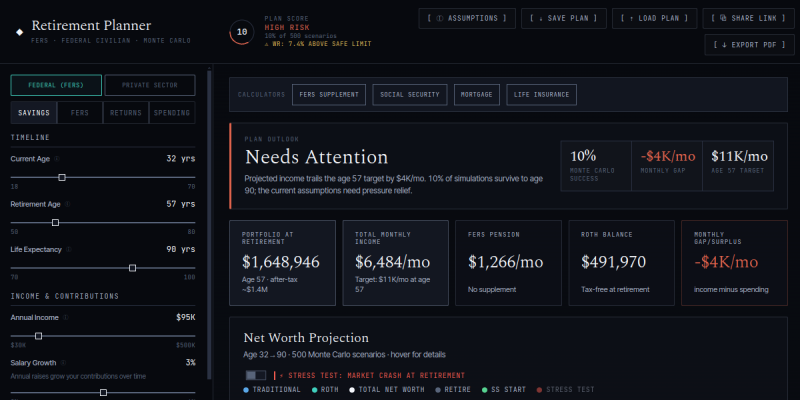The width and height of the screenshot is (800, 400).
Task: Select the Federal (FERS) mode
Action: [56, 85]
